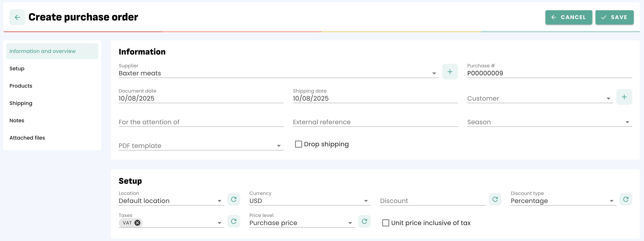Image resolution: width=644 pixels, height=241 pixels.
Task: Open the Currency dropdown showing USD
Action: (x=366, y=201)
